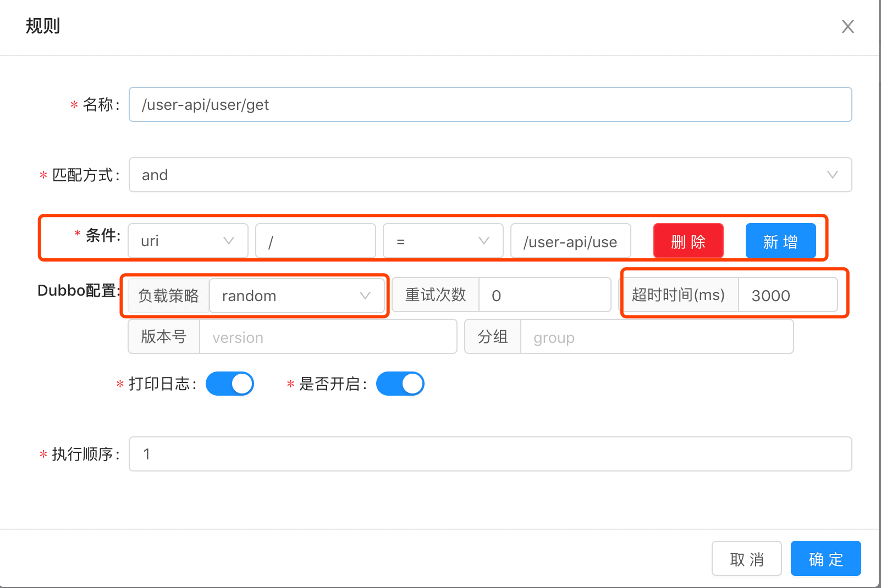This screenshot has width=881, height=588.
Task: Turn off the 是否开启 switch
Action: [x=400, y=384]
